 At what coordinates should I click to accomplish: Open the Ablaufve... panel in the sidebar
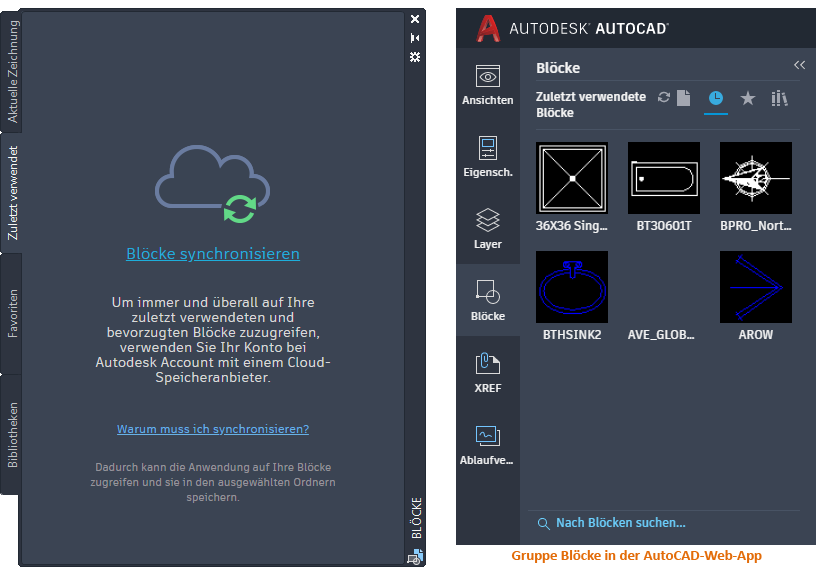pos(488,444)
